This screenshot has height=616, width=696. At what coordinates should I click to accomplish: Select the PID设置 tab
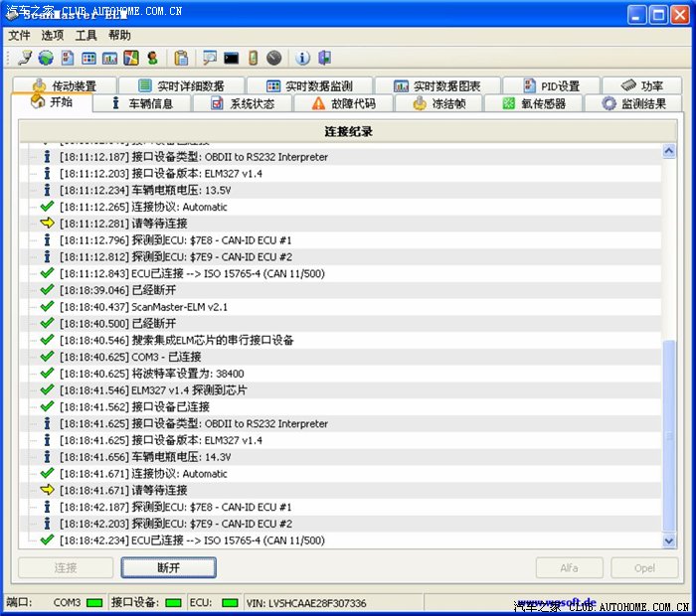click(550, 86)
